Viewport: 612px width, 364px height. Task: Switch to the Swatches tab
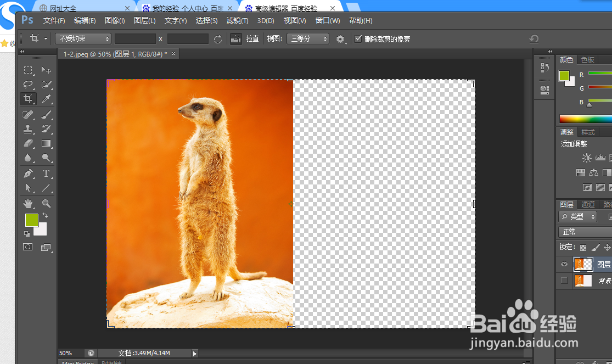click(587, 59)
